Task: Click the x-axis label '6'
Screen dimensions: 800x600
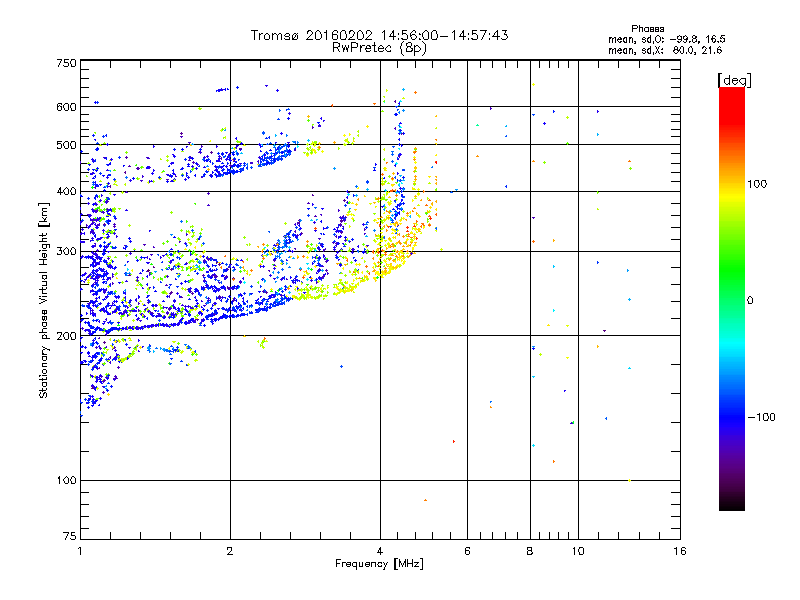Action: click(467, 551)
